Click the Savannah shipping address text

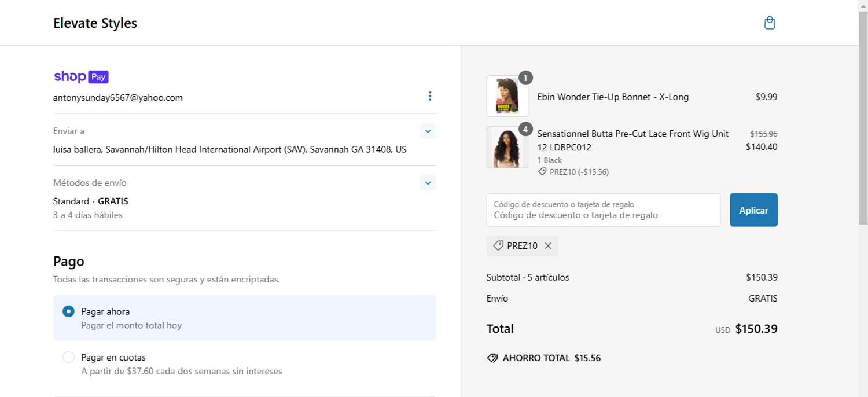coord(230,149)
